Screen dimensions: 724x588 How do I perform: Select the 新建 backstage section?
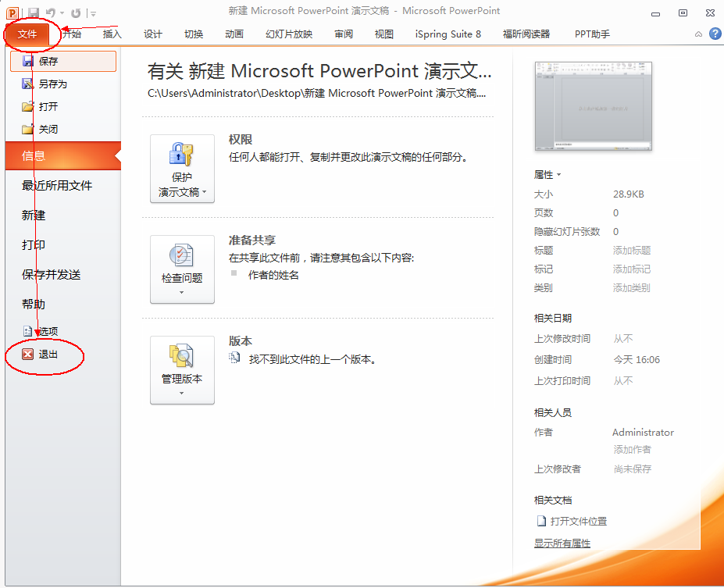click(x=63, y=216)
